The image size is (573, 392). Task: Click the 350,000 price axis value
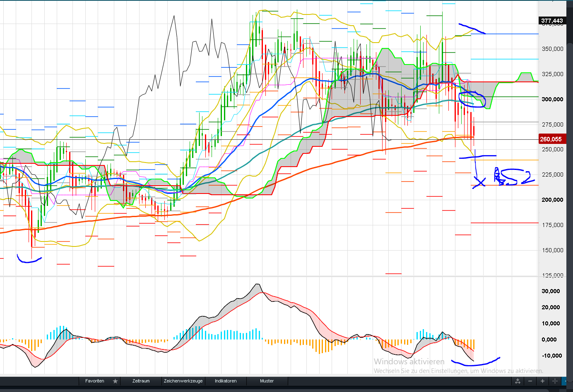tap(552, 49)
